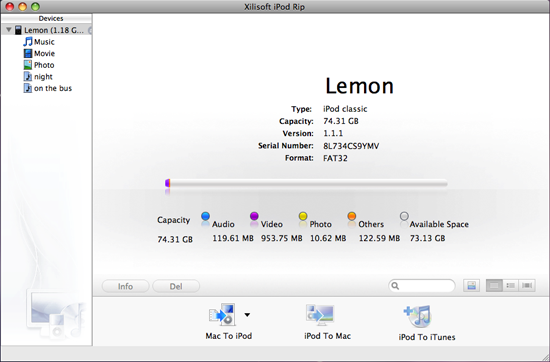Screen dimensions: 550x362
Task: Collapse the Lemon device tree
Action: pos(9,30)
